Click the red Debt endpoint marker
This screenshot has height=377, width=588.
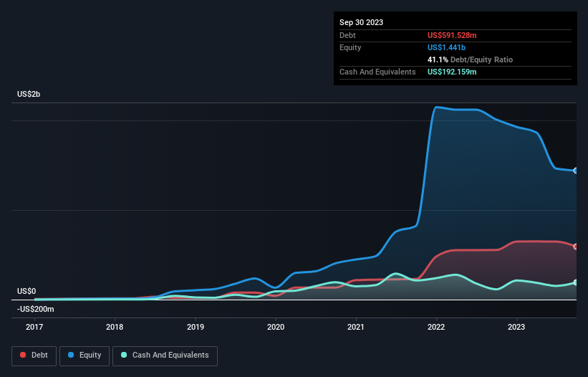pos(576,247)
